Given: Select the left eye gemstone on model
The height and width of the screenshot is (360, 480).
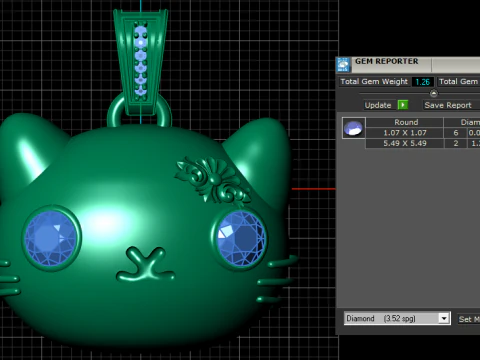Looking at the screenshot, I should click(x=51, y=238).
